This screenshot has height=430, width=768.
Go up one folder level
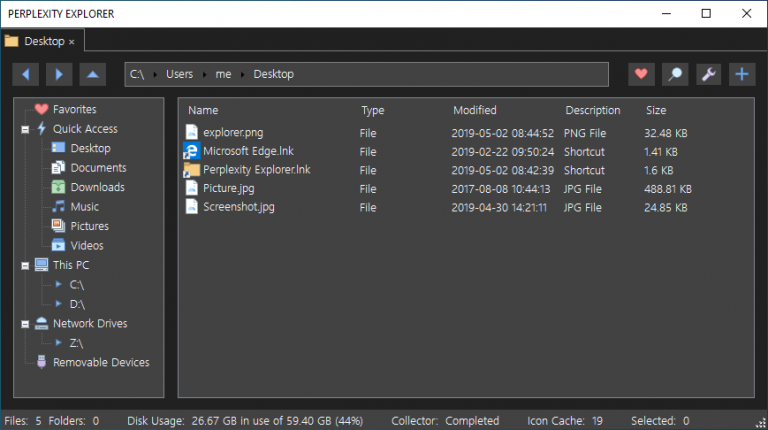(x=92, y=74)
